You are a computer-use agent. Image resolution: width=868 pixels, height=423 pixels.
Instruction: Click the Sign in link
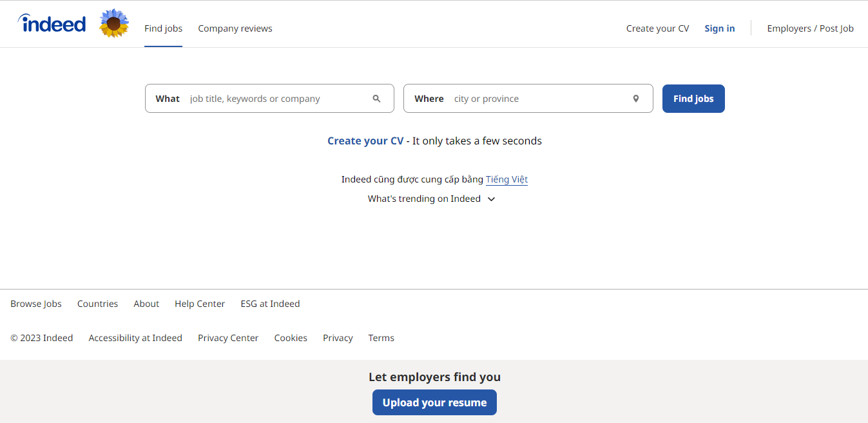[720, 28]
